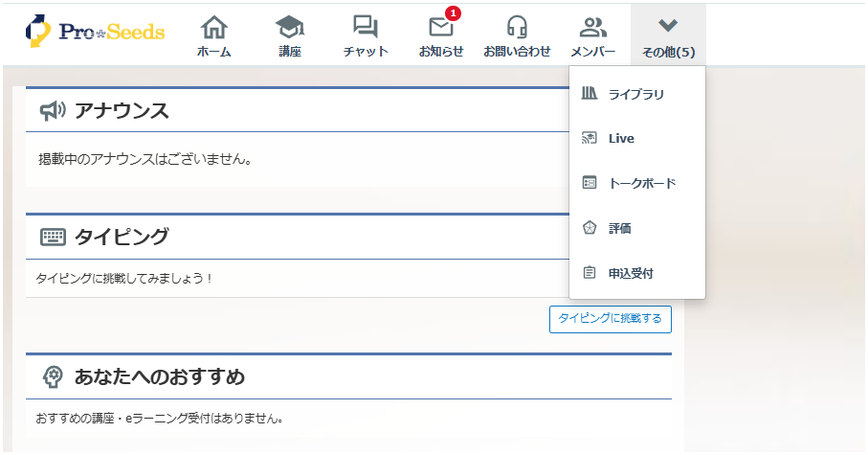Click the ホーム label in navigation

(x=213, y=52)
